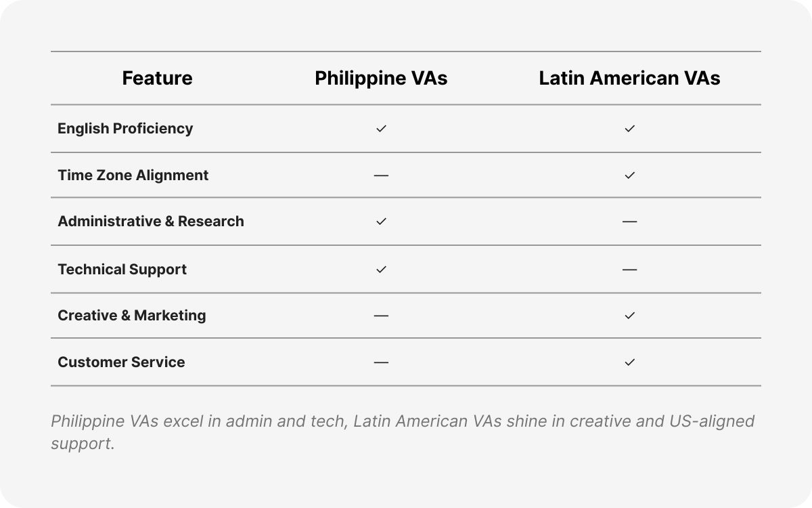812x508 pixels.
Task: Click the Philippine Time Zone Alignment dash
Action: (381, 175)
